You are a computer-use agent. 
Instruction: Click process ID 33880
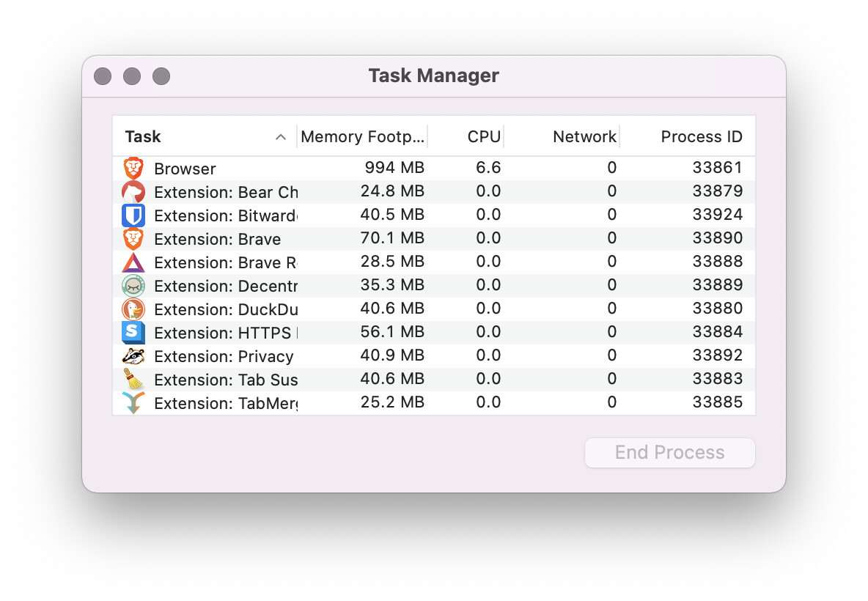tap(718, 309)
